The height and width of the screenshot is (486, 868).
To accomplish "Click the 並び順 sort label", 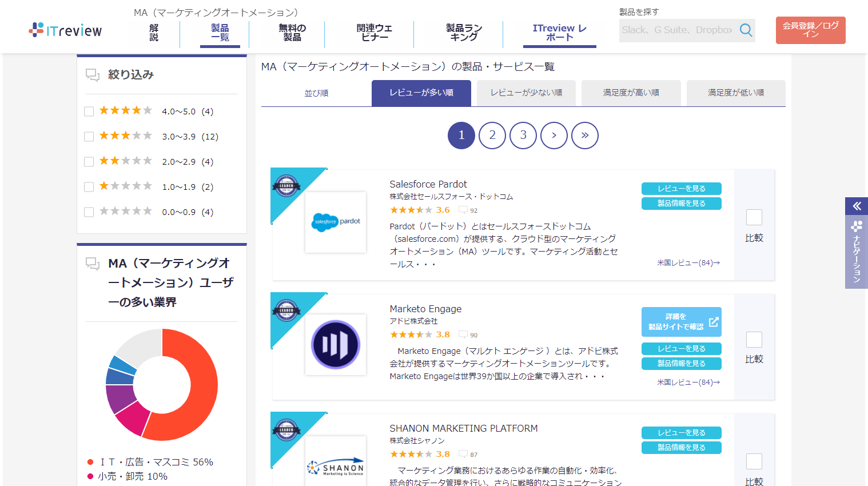I will 316,93.
